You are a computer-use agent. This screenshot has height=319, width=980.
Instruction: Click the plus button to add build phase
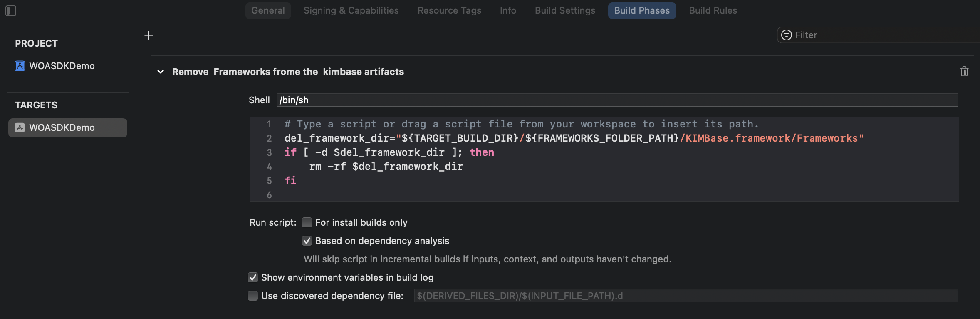148,35
